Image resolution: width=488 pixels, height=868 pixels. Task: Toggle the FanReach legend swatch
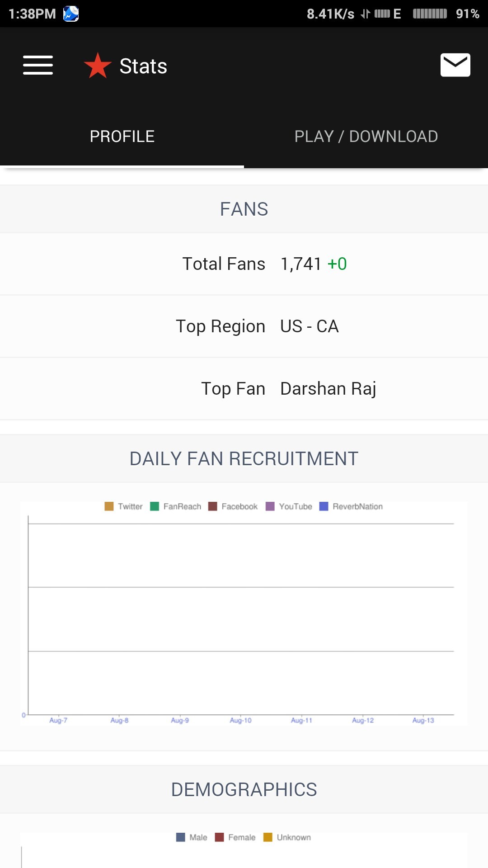click(155, 506)
